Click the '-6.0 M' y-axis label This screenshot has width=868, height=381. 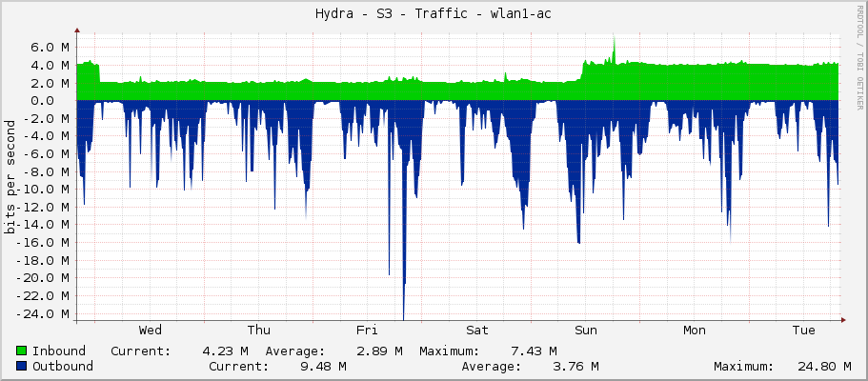click(x=47, y=154)
